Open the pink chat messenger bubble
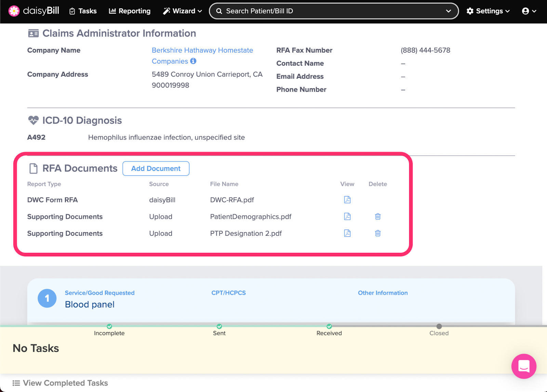Viewport: 547px width, 392px height. click(523, 366)
